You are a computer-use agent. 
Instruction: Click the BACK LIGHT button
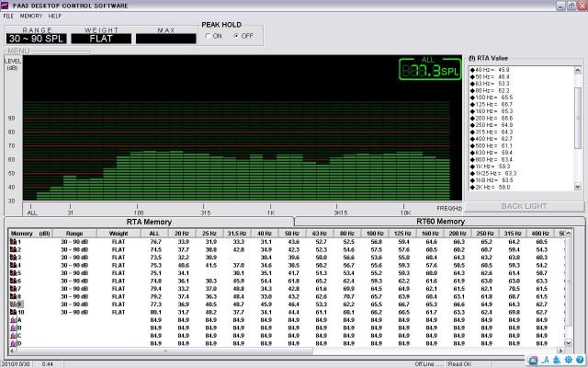pyautogui.click(x=525, y=206)
